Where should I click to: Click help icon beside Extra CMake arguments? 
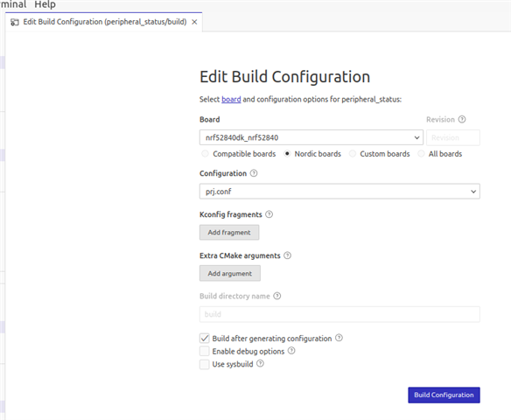click(x=287, y=255)
